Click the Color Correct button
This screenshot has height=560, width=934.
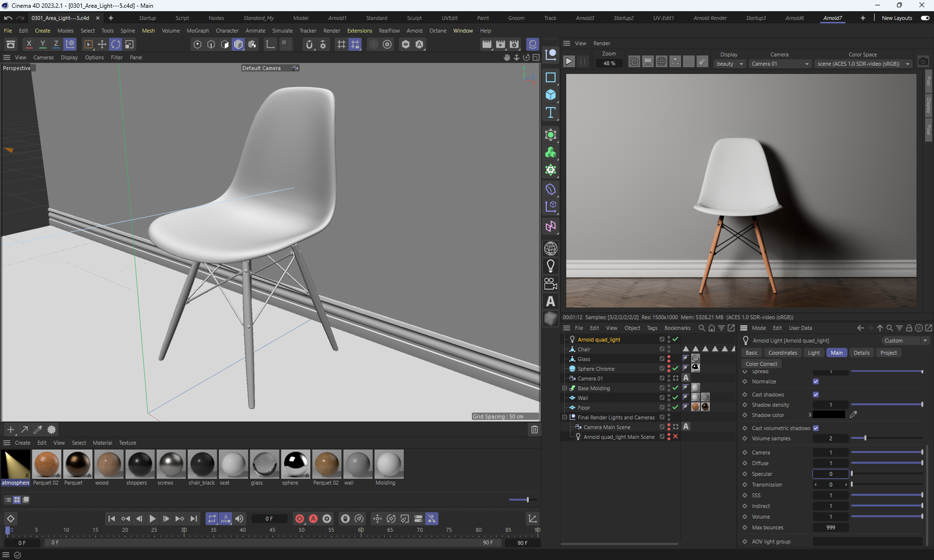pos(761,364)
